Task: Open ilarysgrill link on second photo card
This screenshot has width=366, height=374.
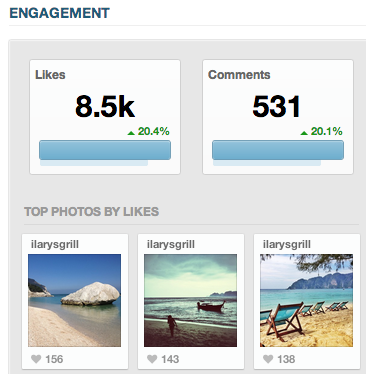Action: point(171,245)
